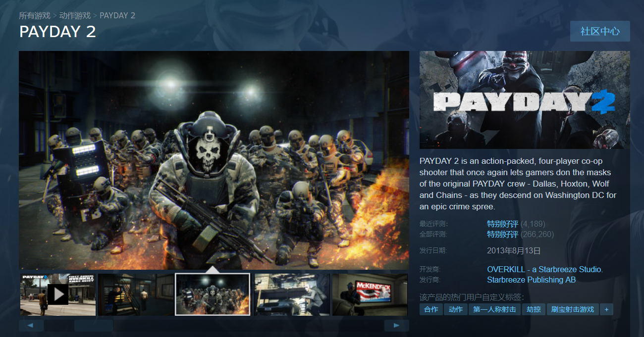Click the 开发商 label
This screenshot has height=337, width=644.
(x=430, y=270)
